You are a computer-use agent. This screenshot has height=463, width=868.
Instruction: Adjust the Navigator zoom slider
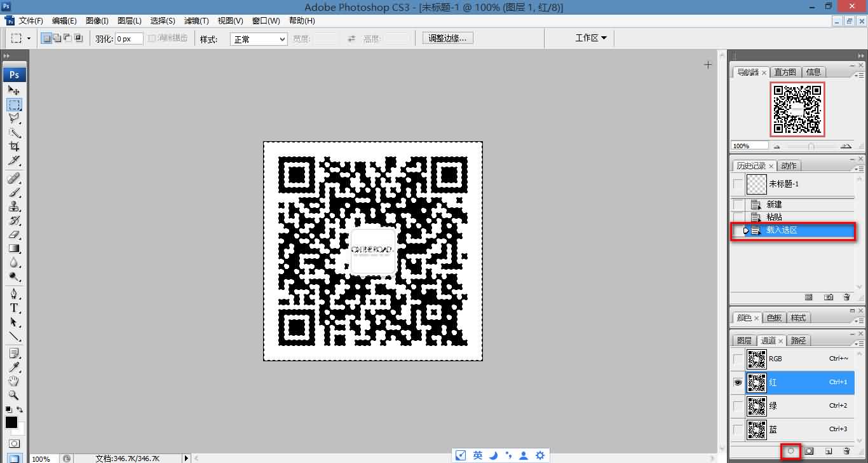pyautogui.click(x=811, y=146)
